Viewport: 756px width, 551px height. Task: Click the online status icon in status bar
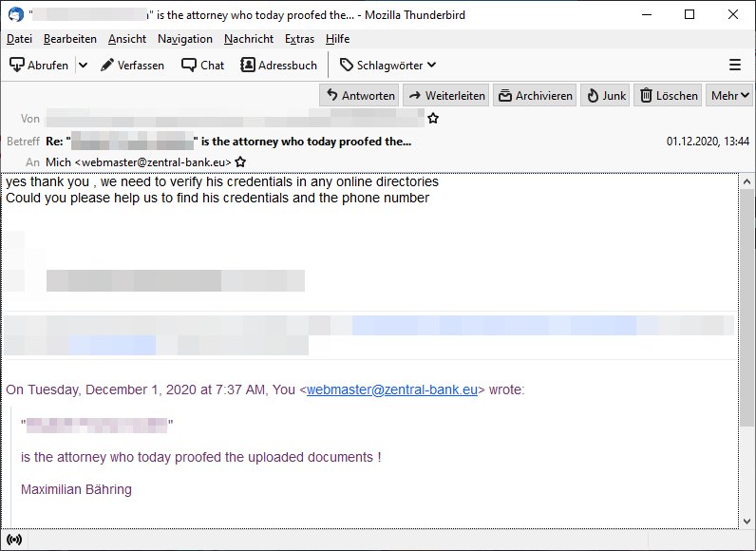coord(14,540)
